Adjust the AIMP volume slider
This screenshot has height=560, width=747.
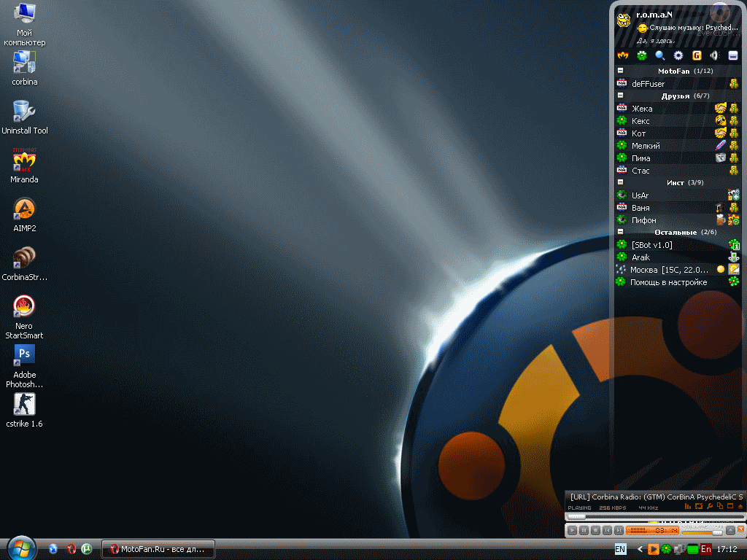click(703, 532)
